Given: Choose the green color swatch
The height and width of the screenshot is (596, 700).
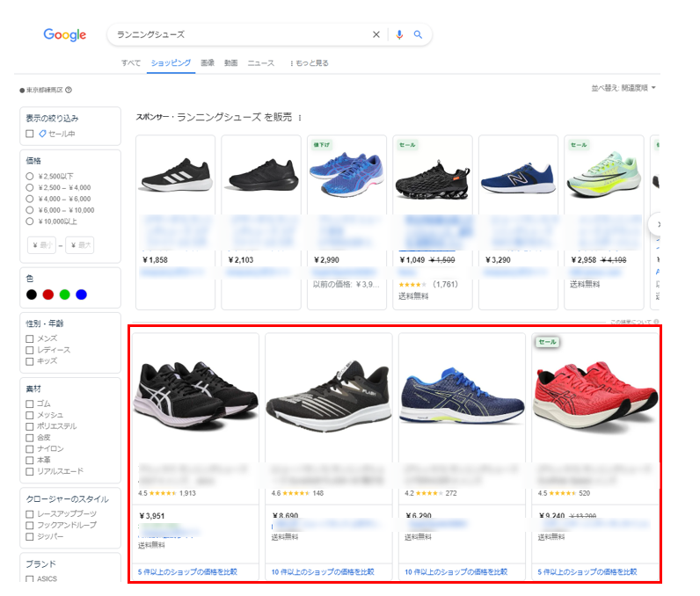Looking at the screenshot, I should 65,294.
